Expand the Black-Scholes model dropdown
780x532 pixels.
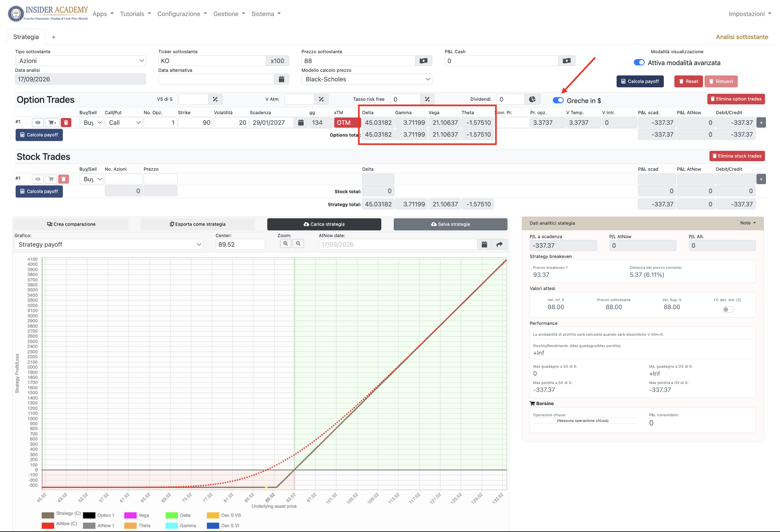(367, 79)
